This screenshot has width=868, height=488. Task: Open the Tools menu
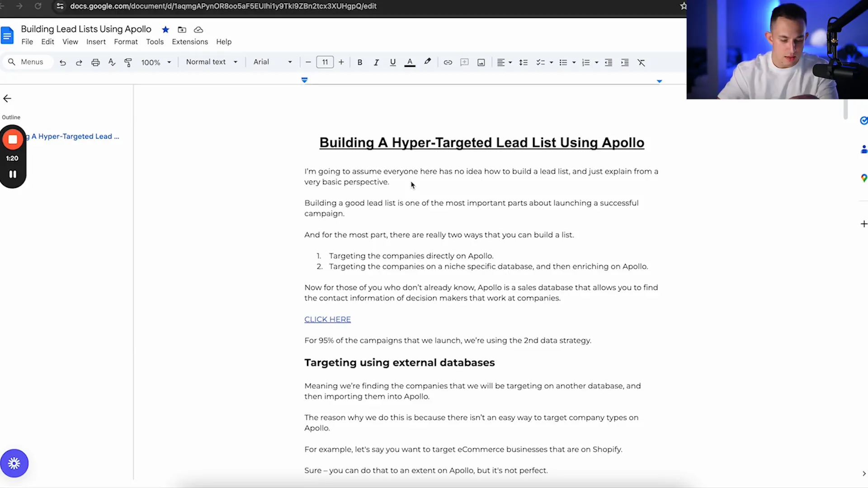pyautogui.click(x=155, y=42)
